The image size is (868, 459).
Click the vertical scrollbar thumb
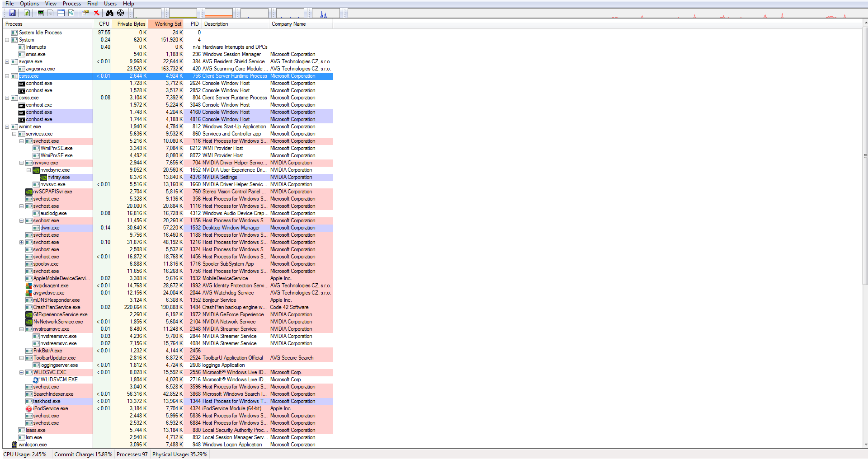(865, 156)
